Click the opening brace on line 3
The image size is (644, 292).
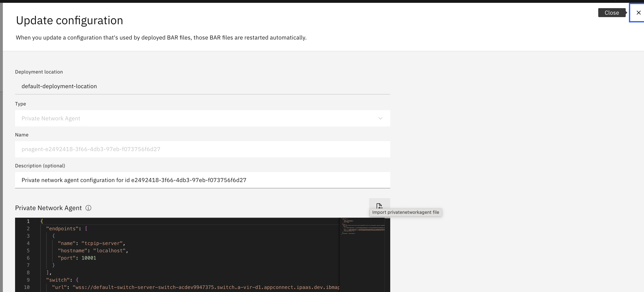pyautogui.click(x=54, y=236)
